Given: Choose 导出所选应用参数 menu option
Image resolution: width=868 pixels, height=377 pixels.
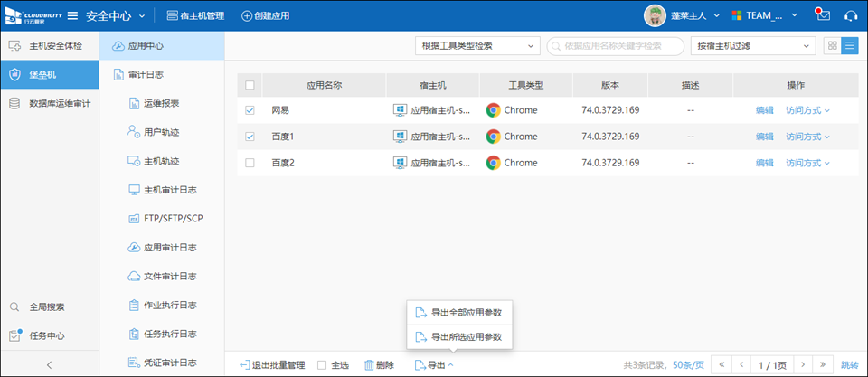Looking at the screenshot, I should [461, 337].
